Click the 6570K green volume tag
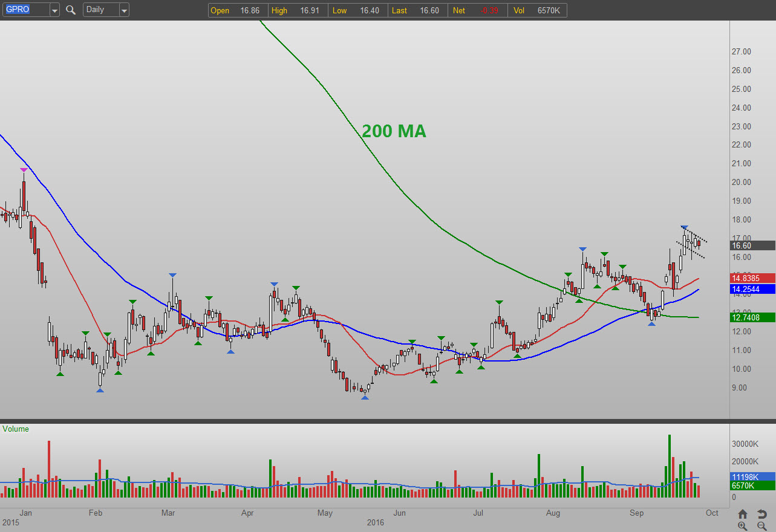The height and width of the screenshot is (532, 776). coord(752,486)
